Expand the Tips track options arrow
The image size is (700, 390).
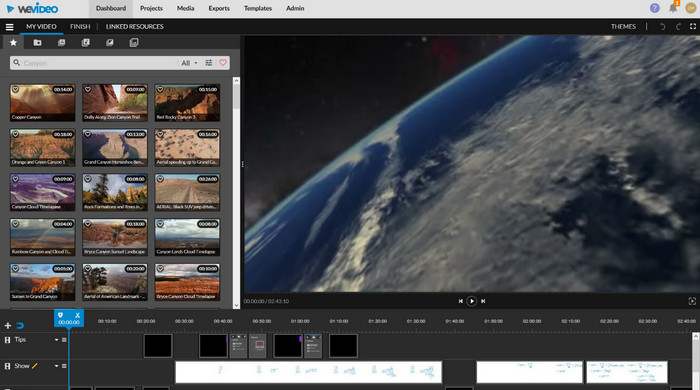click(x=56, y=340)
